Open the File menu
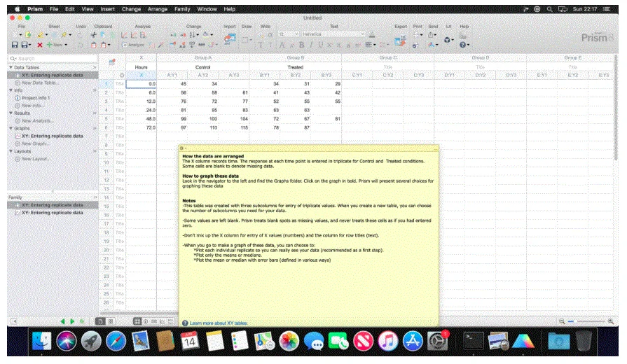This screenshot has width=627, height=364. [53, 9]
